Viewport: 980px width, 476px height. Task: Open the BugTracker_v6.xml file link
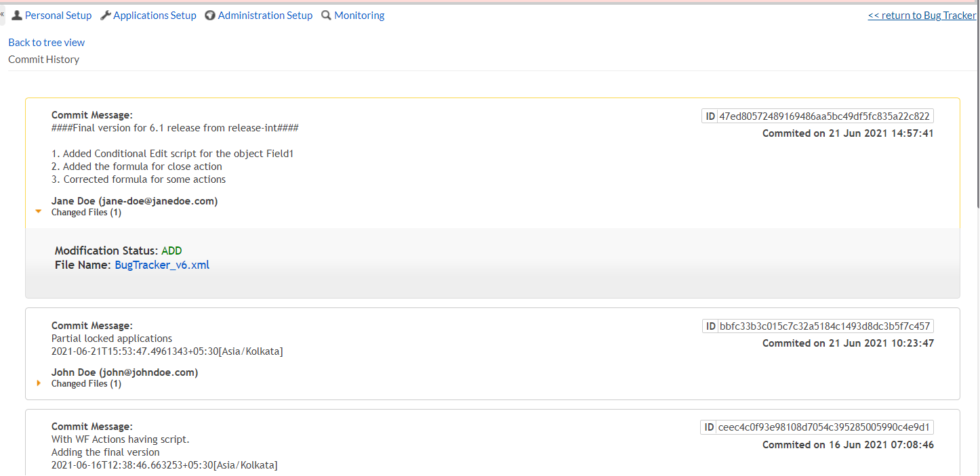(162, 265)
